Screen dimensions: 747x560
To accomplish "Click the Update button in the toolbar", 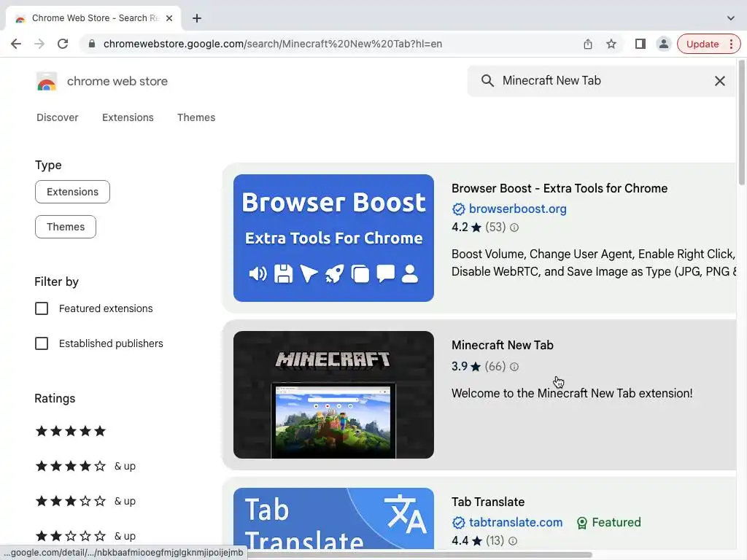I will point(703,44).
